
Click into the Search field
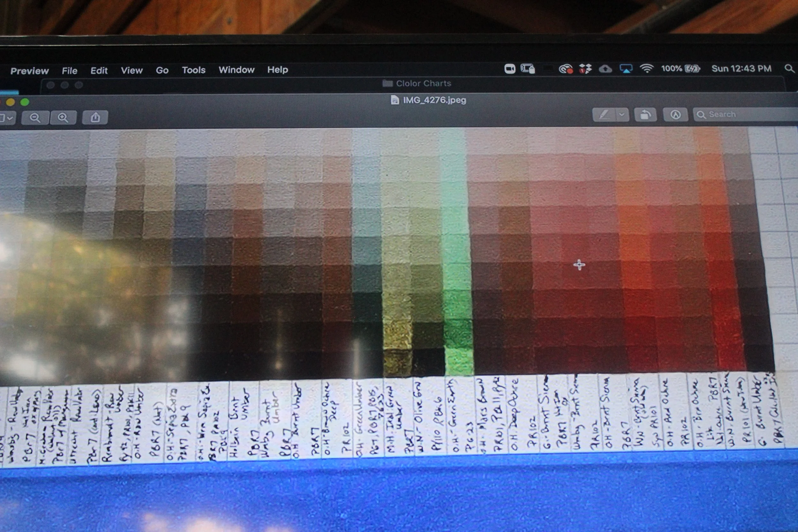[746, 115]
